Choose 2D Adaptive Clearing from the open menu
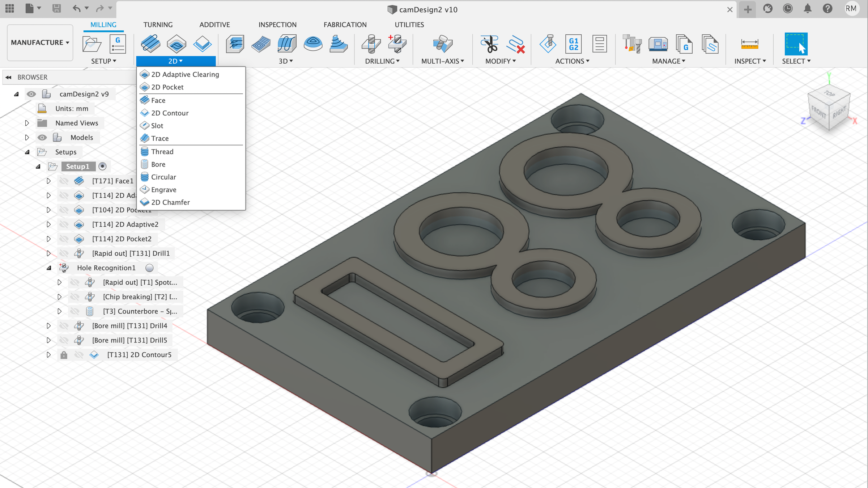 pyautogui.click(x=185, y=74)
